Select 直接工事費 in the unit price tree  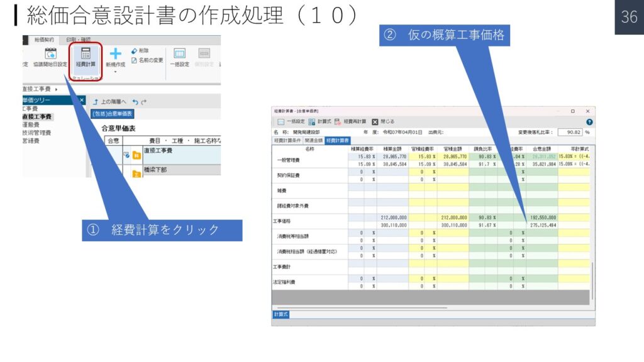(37, 117)
